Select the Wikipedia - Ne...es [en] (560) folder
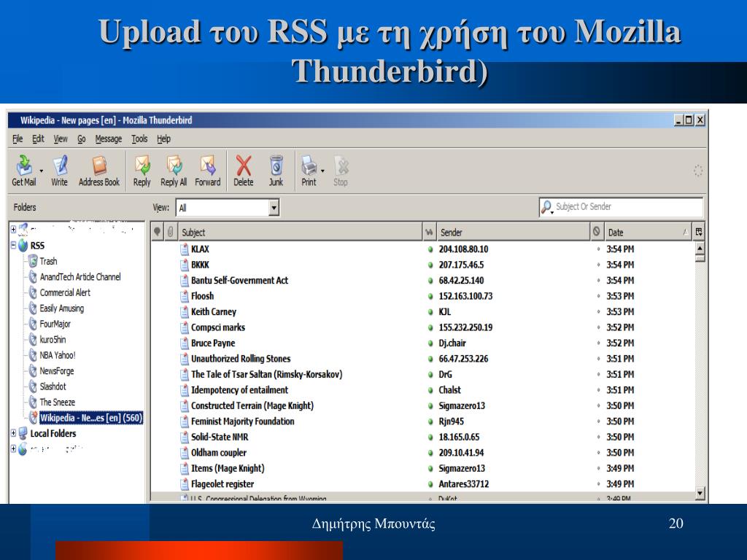Screen dimensions: 747x560 pyautogui.click(x=90, y=418)
